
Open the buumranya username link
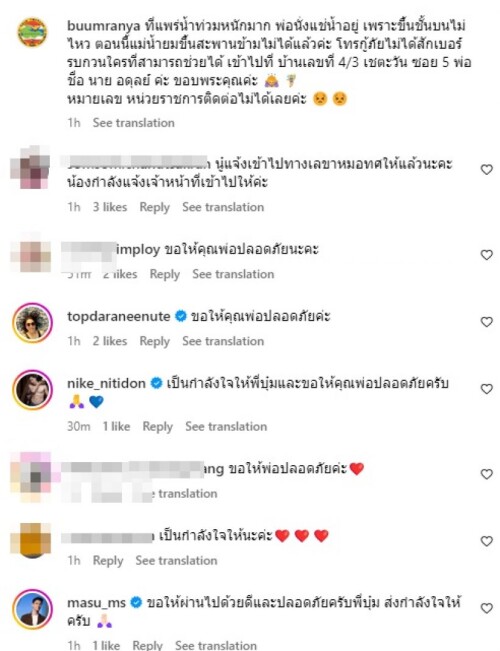coord(103,26)
